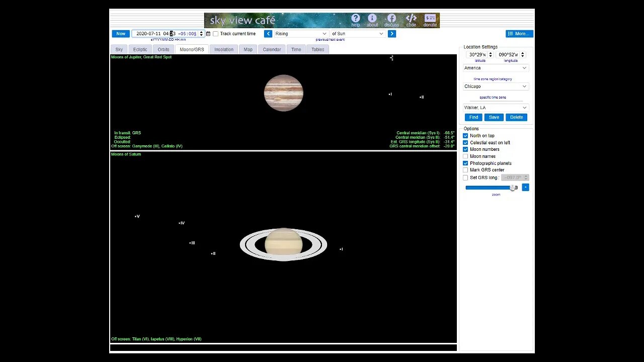Switch to the Calendar tab
This screenshot has width=644, height=362.
[272, 49]
